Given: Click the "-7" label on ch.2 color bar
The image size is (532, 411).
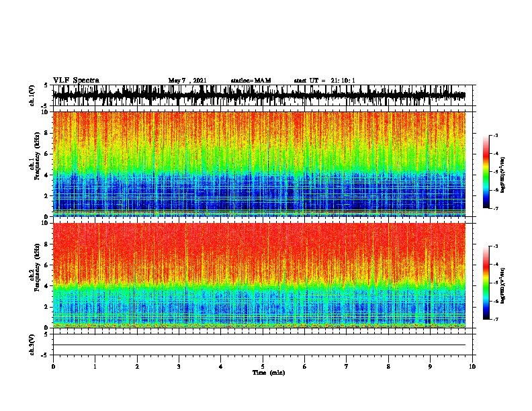Looking at the screenshot, I should (x=496, y=320).
